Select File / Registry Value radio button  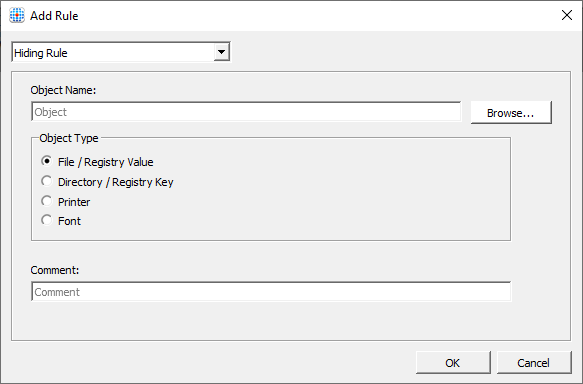pyautogui.click(x=46, y=161)
